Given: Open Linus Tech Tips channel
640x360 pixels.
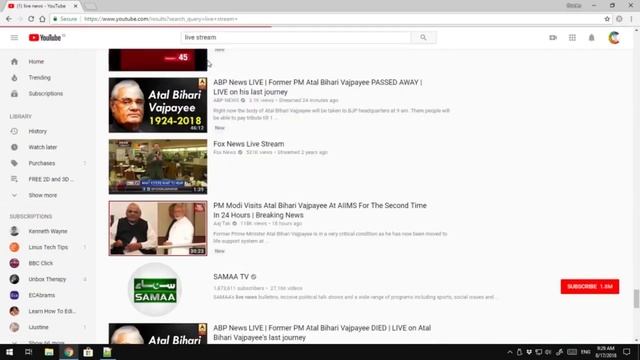Looking at the screenshot, I should point(48,247).
